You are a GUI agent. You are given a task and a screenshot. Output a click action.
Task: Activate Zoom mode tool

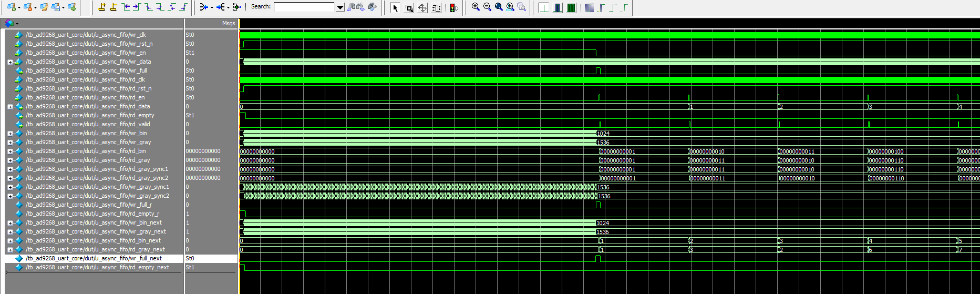click(409, 7)
